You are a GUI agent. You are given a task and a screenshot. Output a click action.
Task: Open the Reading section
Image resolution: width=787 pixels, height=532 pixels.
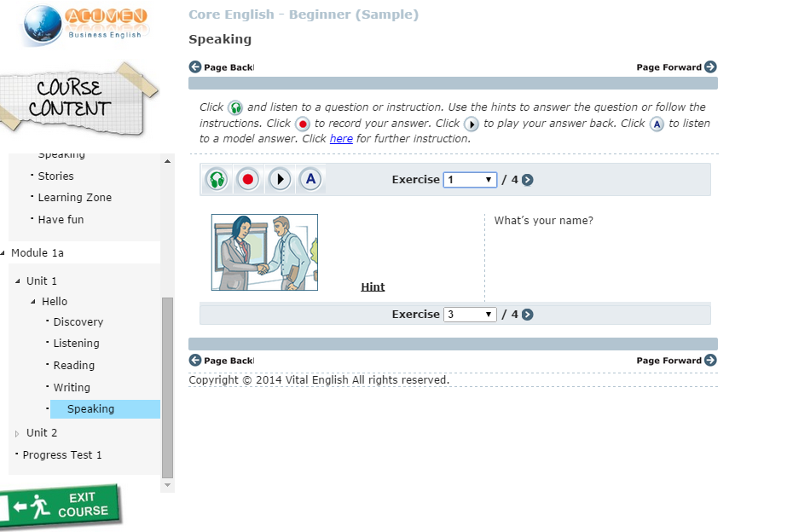pos(74,366)
